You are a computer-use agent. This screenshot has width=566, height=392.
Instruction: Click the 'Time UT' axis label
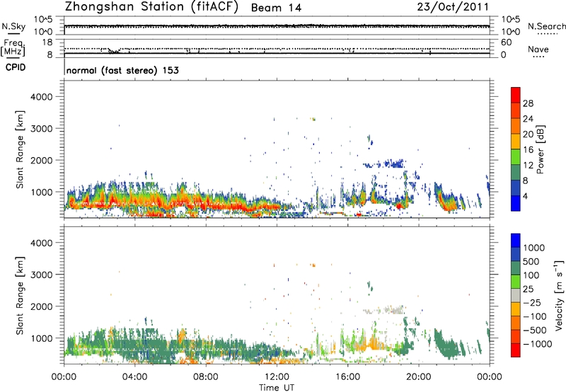(x=277, y=388)
